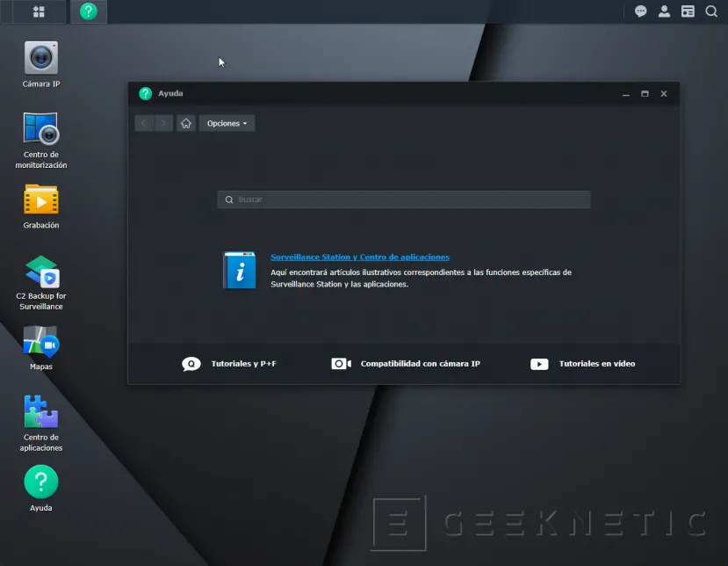Go to Help home page button

[x=186, y=124]
